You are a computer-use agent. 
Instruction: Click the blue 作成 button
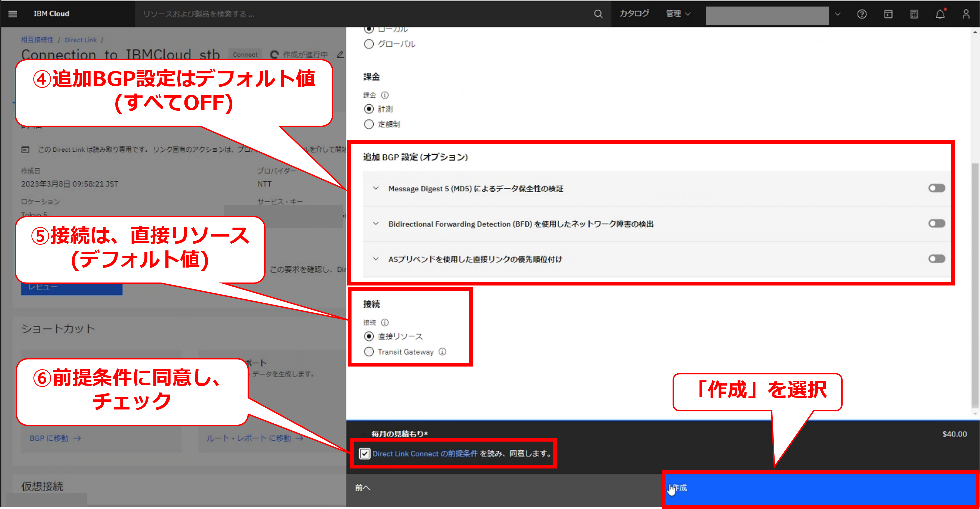(820, 488)
